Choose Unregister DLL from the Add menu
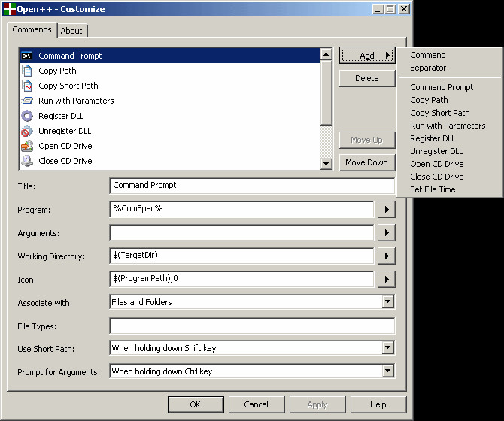The width and height of the screenshot is (504, 421). pos(450,151)
